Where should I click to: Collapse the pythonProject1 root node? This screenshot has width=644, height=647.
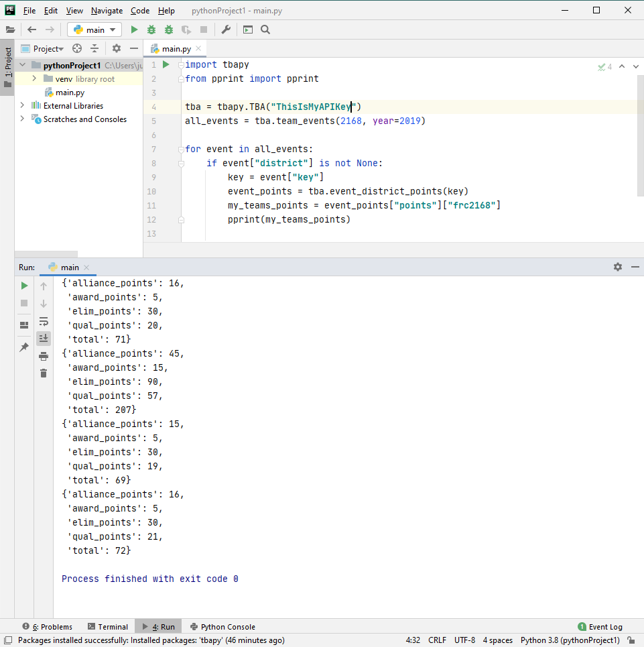(23, 65)
